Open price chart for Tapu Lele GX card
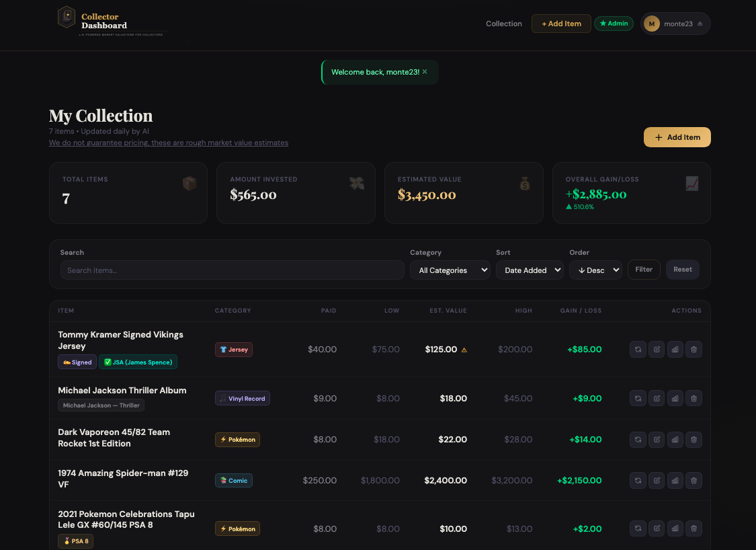The image size is (756, 550). (x=675, y=528)
